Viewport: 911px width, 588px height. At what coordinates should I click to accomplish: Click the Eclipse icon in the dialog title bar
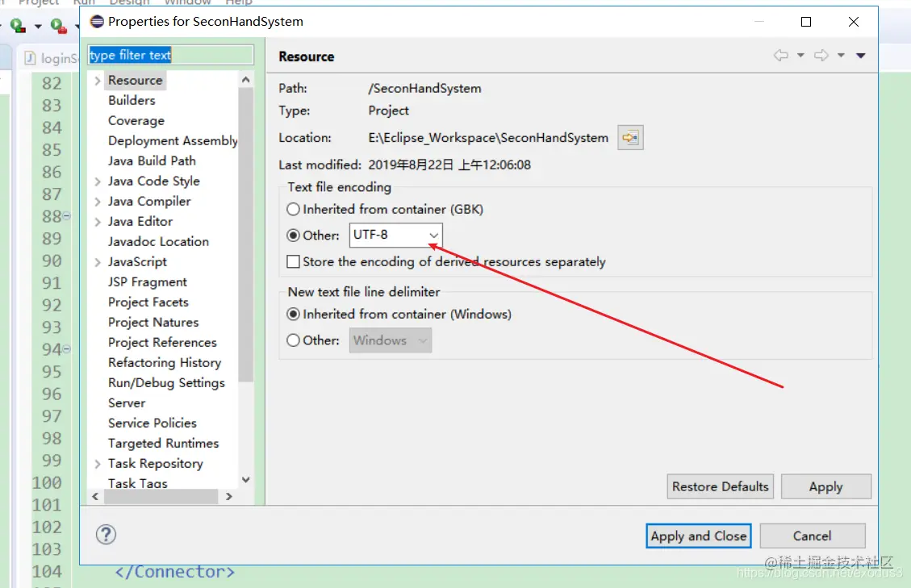(97, 22)
